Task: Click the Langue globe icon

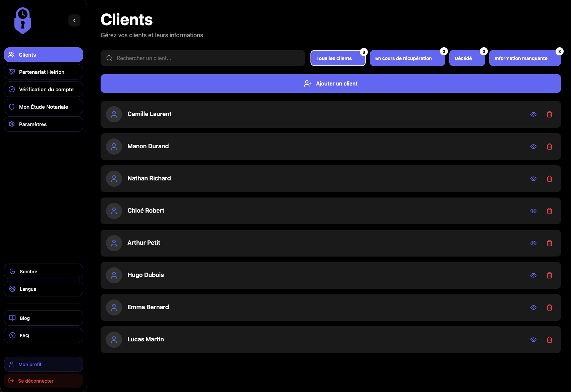Action: click(x=12, y=289)
